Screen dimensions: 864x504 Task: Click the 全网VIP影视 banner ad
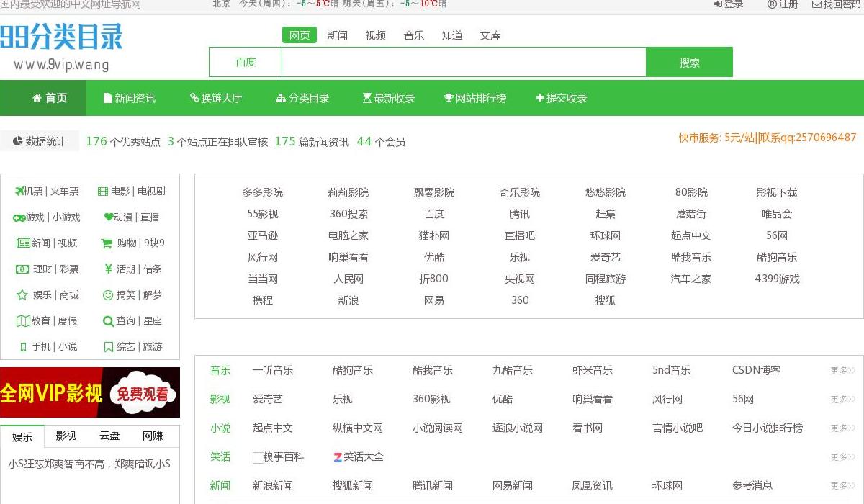(90, 392)
